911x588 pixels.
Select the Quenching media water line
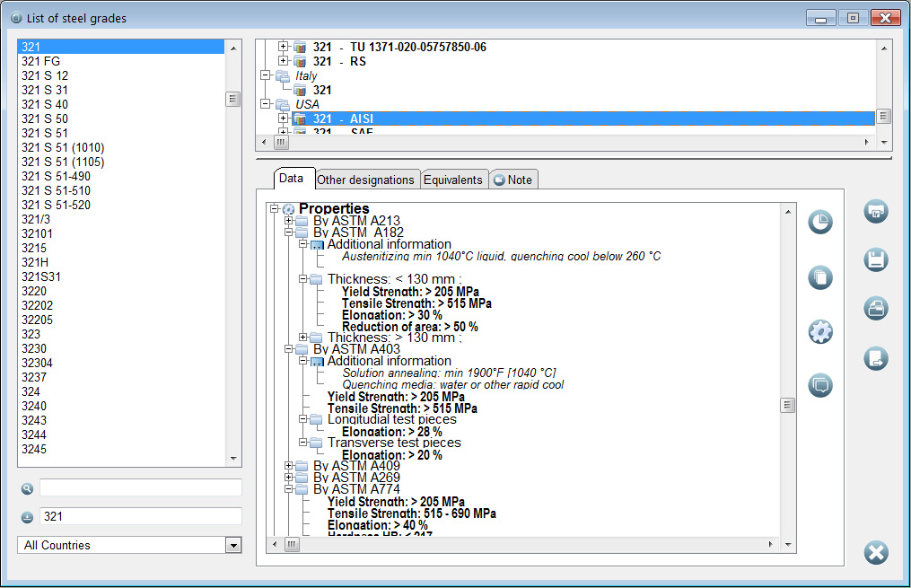452,384
